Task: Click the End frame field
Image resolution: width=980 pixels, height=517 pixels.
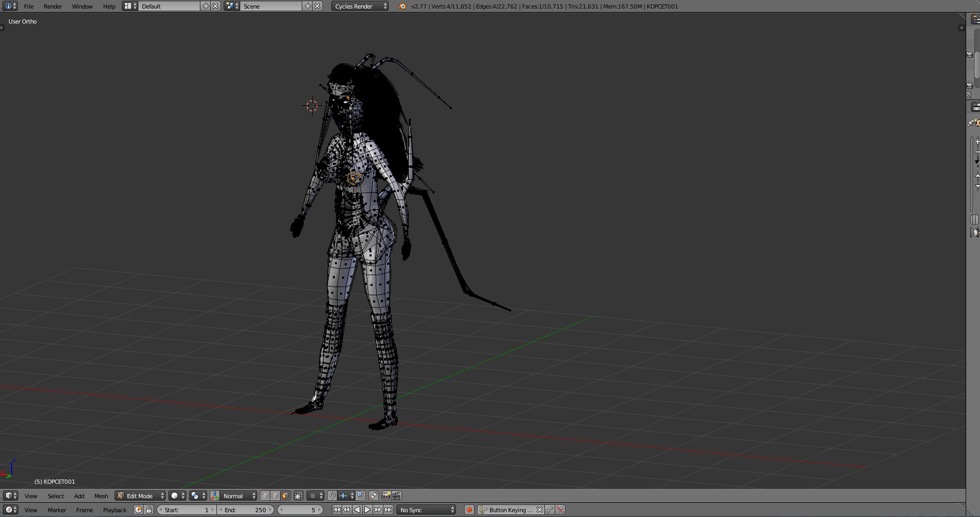Action: click(x=246, y=510)
